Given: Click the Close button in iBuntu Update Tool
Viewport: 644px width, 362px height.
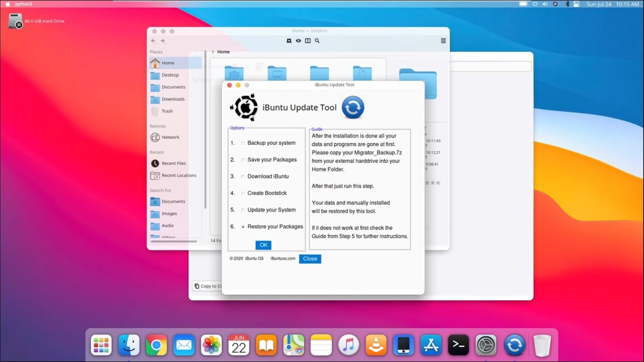Looking at the screenshot, I should (x=310, y=259).
